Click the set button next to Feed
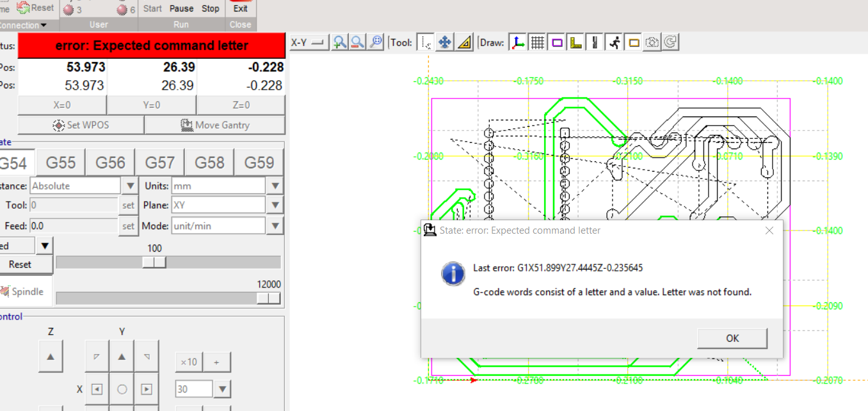868x411 pixels. (129, 226)
